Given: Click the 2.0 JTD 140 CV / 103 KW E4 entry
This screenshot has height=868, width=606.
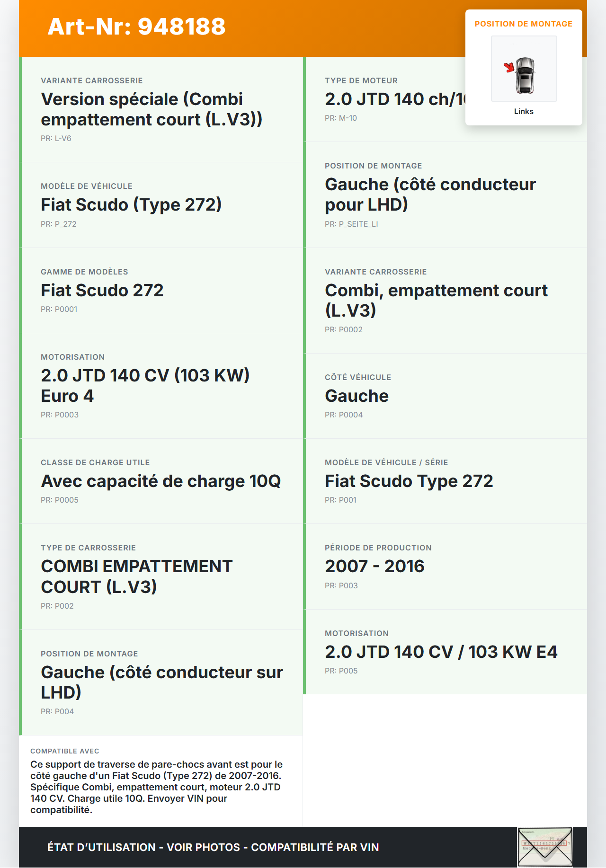Looking at the screenshot, I should pyautogui.click(x=441, y=652).
